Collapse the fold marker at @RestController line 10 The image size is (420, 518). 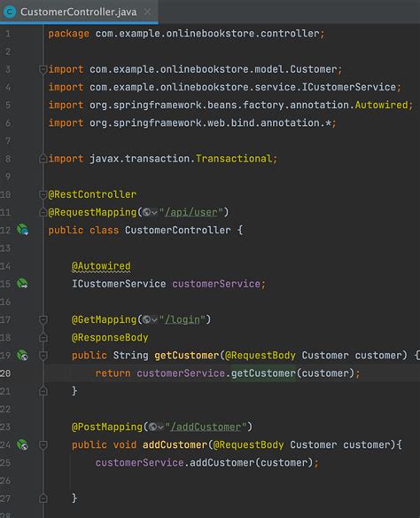[43, 194]
